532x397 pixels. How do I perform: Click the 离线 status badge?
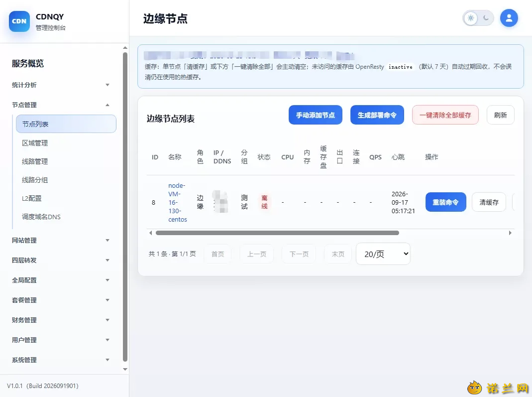point(264,202)
